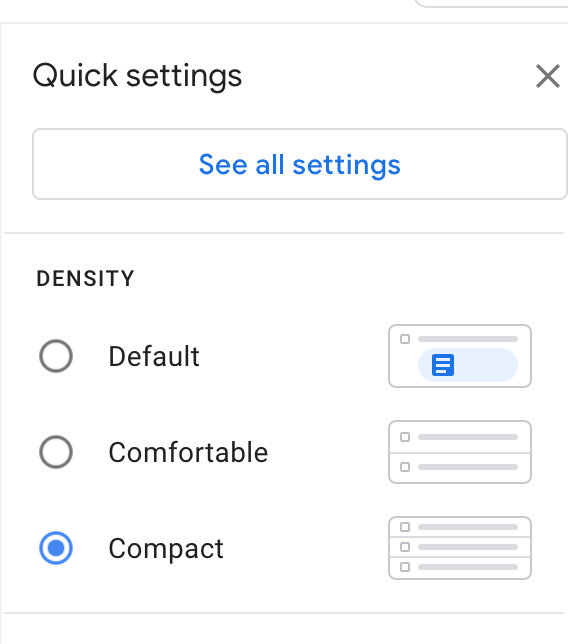Click the Compact density preview thumbnail
Viewport: 568px width, 644px height.
point(460,548)
